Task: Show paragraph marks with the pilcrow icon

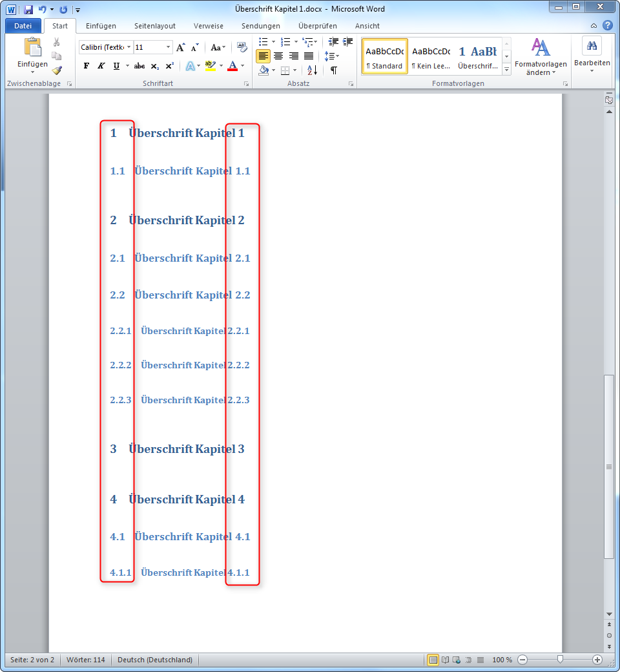Action: tap(334, 70)
